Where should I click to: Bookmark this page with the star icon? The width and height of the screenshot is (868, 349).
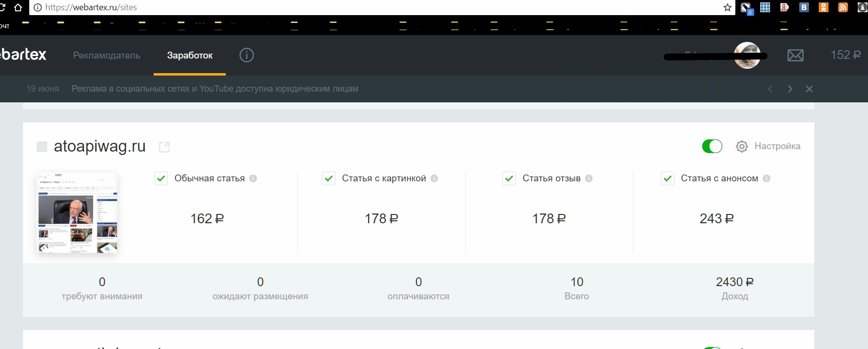pyautogui.click(x=728, y=7)
